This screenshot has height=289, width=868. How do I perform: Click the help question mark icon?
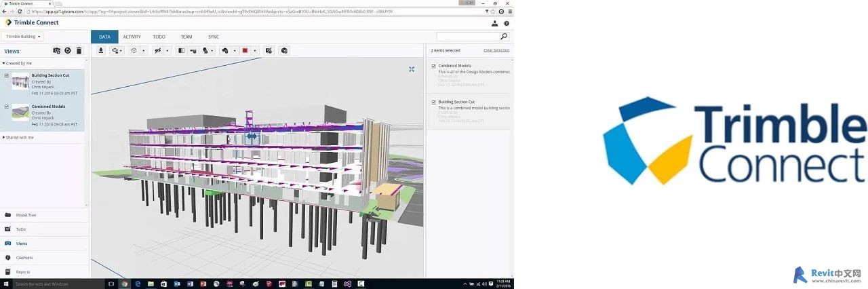pyautogui.click(x=507, y=23)
